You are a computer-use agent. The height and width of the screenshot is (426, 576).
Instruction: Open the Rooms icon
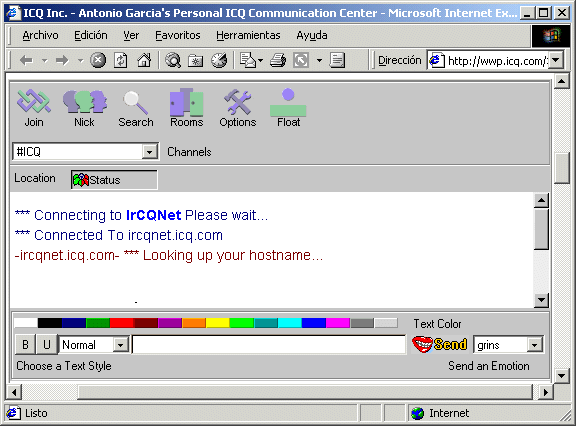[x=186, y=102]
